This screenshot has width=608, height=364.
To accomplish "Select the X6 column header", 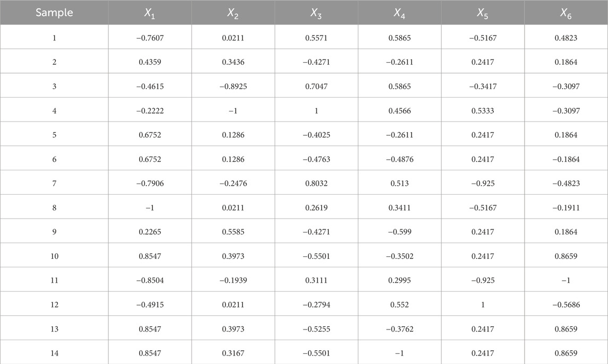I will [566, 13].
